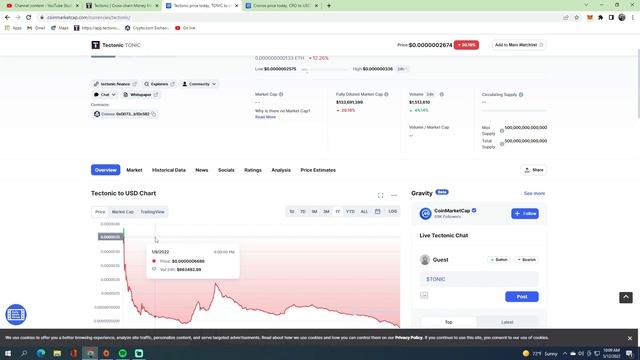This screenshot has width=640, height=360.
Task: Open the Whitepaper link
Action: point(140,95)
